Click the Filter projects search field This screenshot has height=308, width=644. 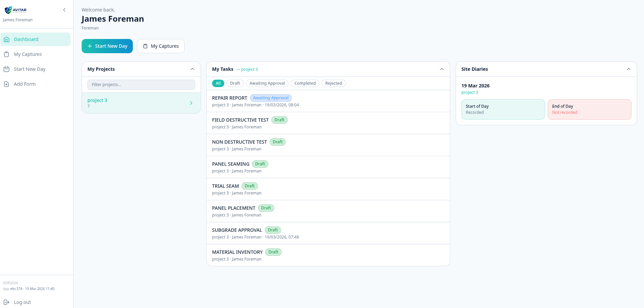[x=141, y=84]
